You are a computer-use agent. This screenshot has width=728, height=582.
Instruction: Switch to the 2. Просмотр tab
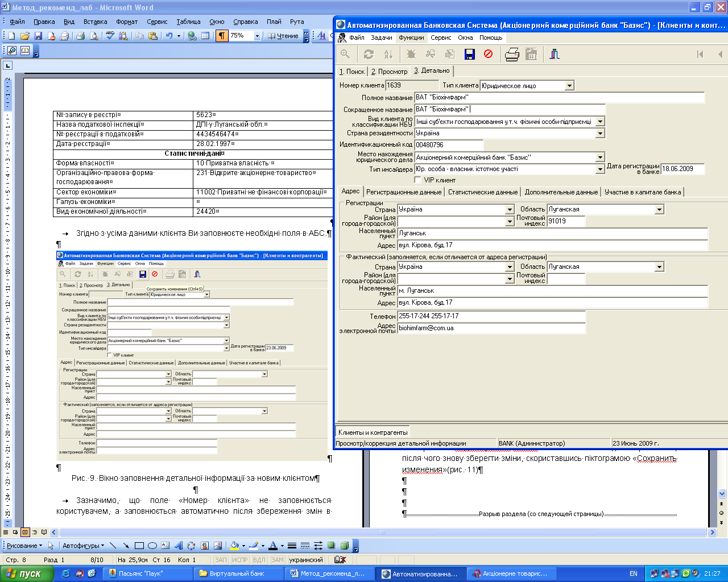(390, 72)
